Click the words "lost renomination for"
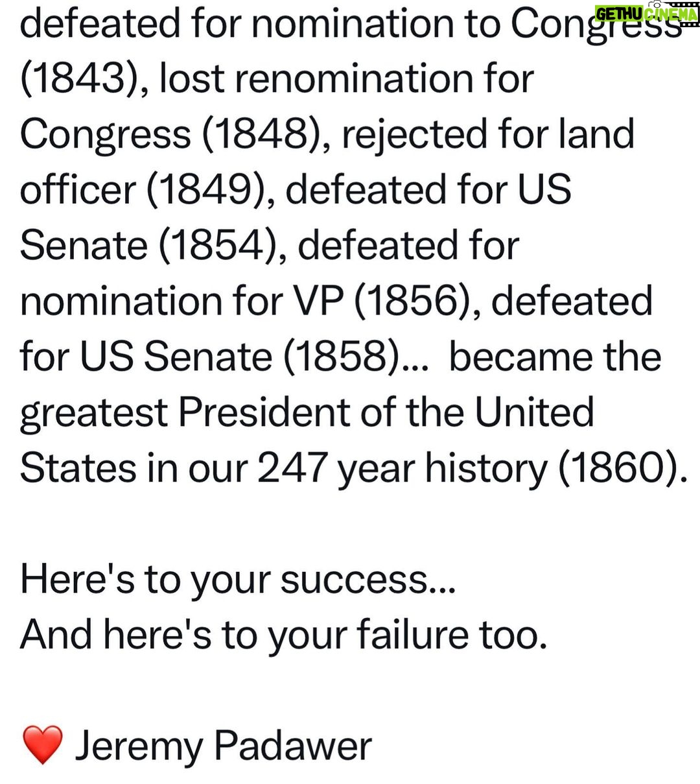The width and height of the screenshot is (700, 784). [x=346, y=78]
